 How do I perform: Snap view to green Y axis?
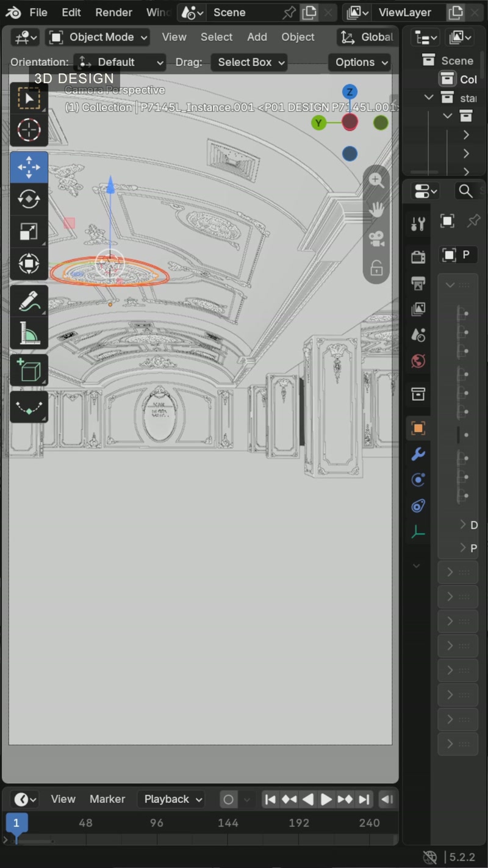click(318, 123)
